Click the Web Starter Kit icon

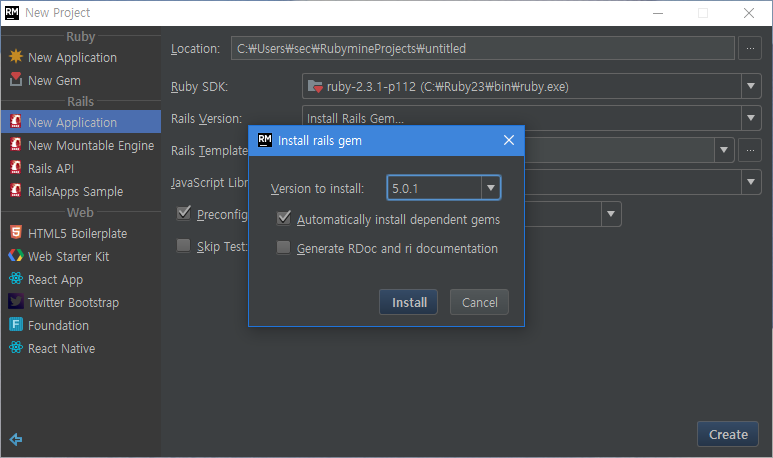(16, 255)
